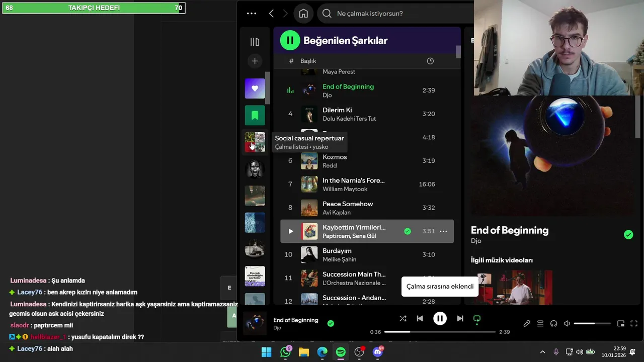The image size is (644, 362).
Task: Open Discord from the taskbar
Action: (378, 352)
